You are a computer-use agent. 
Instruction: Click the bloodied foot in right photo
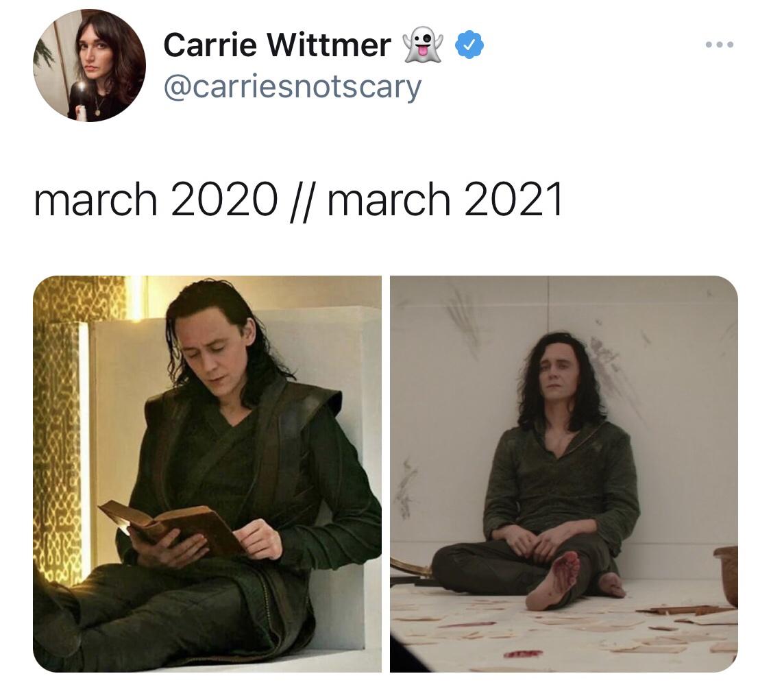(553, 581)
